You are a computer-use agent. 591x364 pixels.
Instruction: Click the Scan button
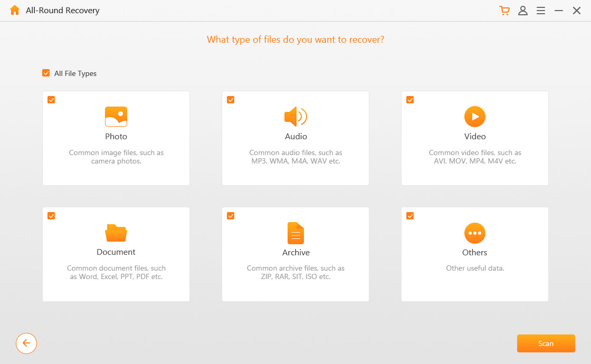click(x=546, y=343)
